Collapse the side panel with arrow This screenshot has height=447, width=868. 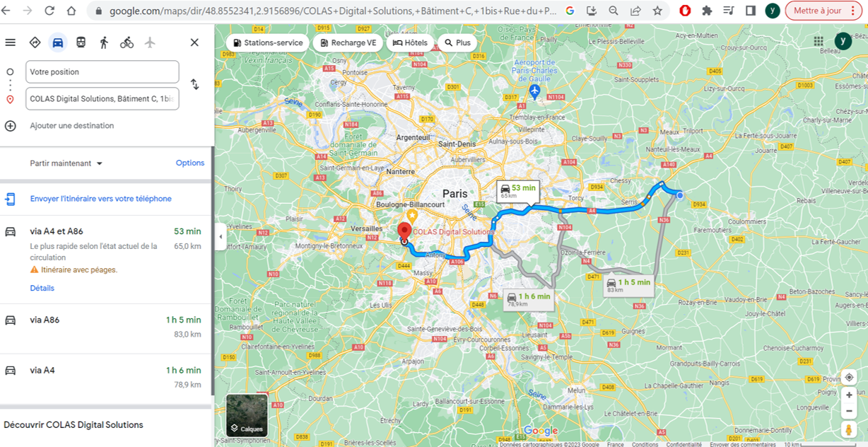tap(221, 237)
